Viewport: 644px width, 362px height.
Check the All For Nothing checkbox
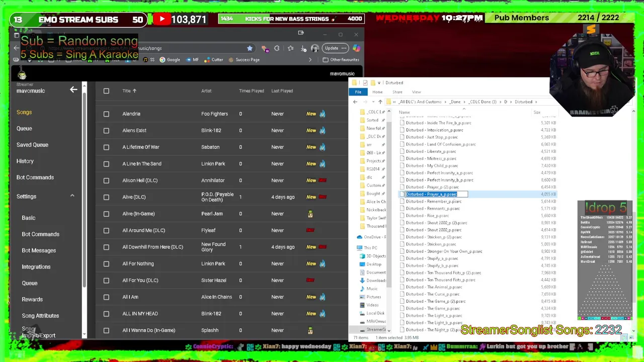click(106, 263)
